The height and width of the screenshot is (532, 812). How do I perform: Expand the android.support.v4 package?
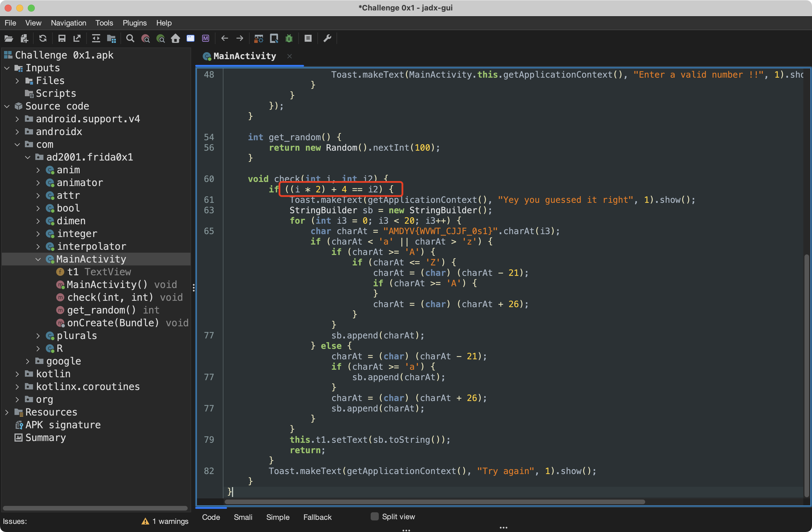[17, 119]
